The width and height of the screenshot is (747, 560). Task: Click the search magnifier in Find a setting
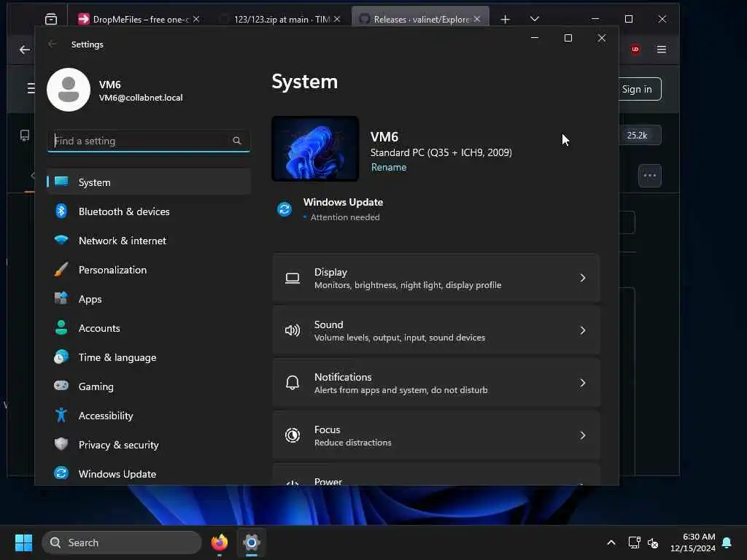pyautogui.click(x=237, y=141)
